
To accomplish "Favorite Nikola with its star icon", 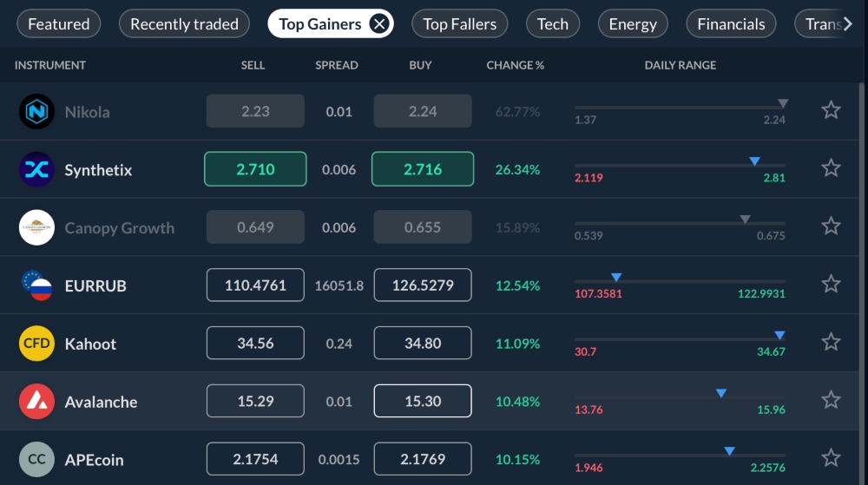I will click(831, 110).
